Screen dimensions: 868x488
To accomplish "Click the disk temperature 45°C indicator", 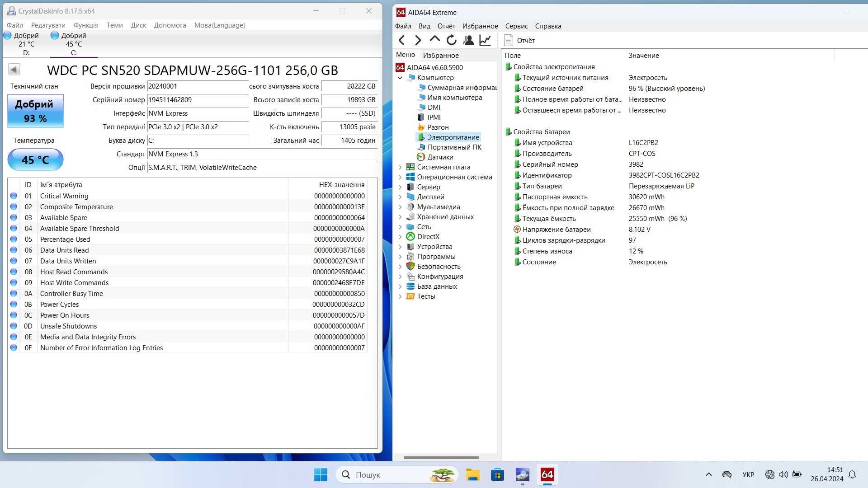I will (34, 159).
